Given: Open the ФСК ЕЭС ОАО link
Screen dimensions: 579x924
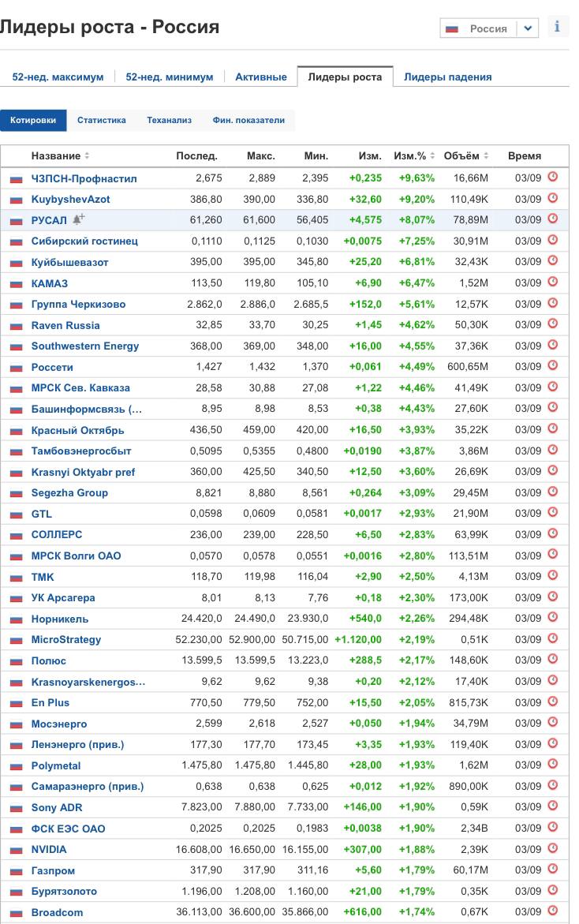Looking at the screenshot, I should tap(69, 829).
